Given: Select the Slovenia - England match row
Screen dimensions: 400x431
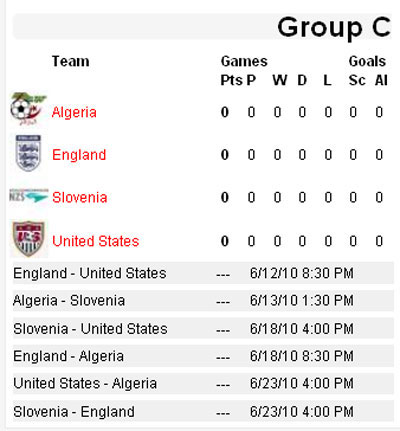Looking at the screenshot, I should coord(203,412).
